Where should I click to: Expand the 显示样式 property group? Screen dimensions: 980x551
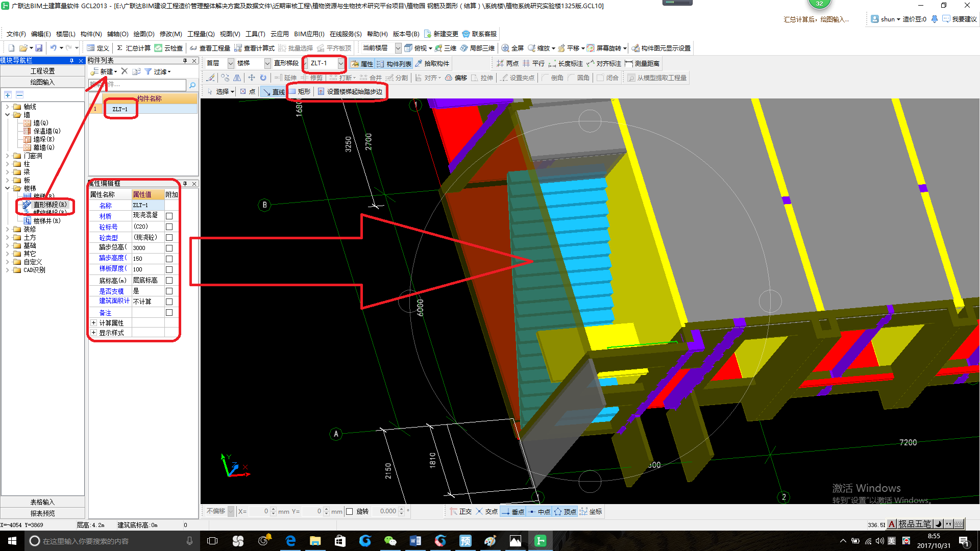click(x=93, y=333)
